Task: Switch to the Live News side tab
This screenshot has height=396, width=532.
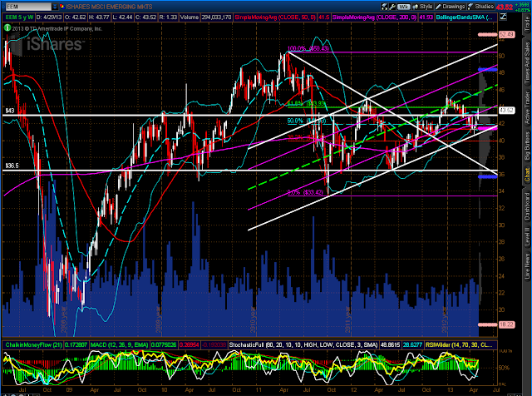Action: click(x=527, y=266)
